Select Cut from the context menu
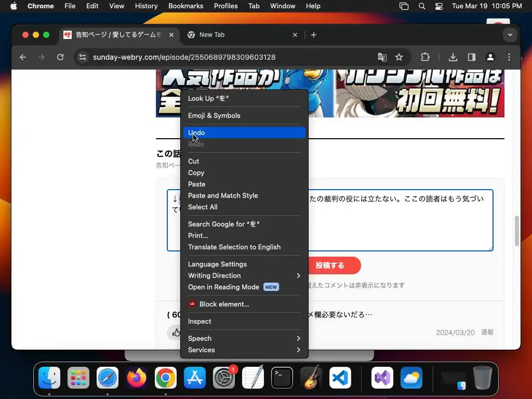 click(x=244, y=161)
